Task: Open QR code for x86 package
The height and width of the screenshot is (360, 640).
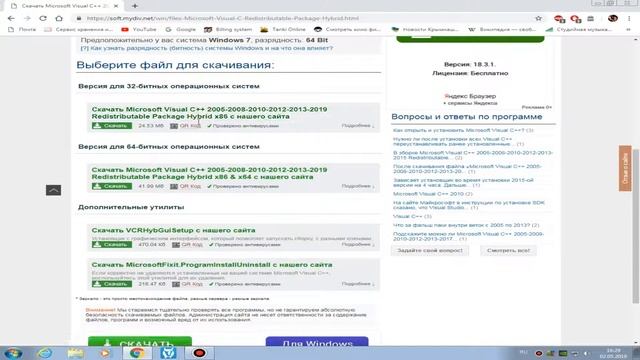Action: 185,126
